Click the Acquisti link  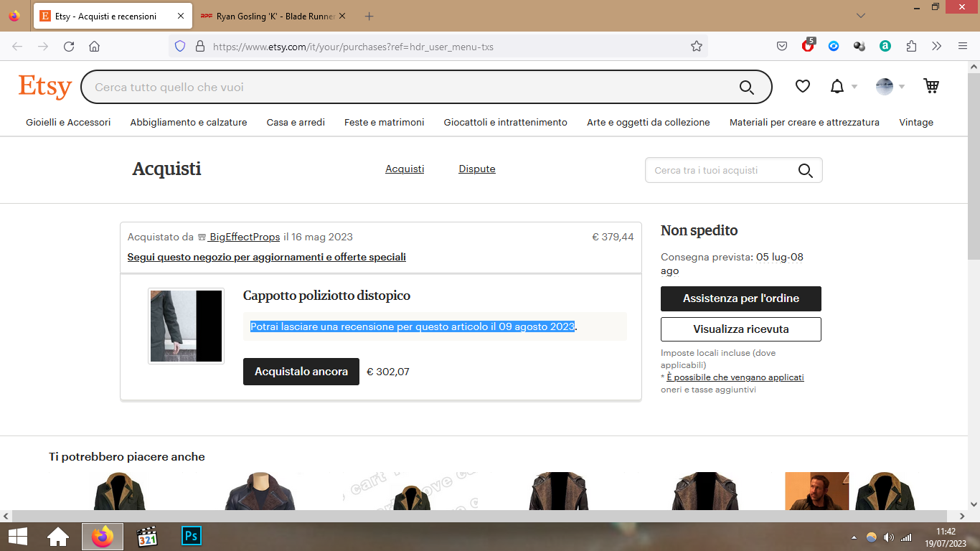405,169
